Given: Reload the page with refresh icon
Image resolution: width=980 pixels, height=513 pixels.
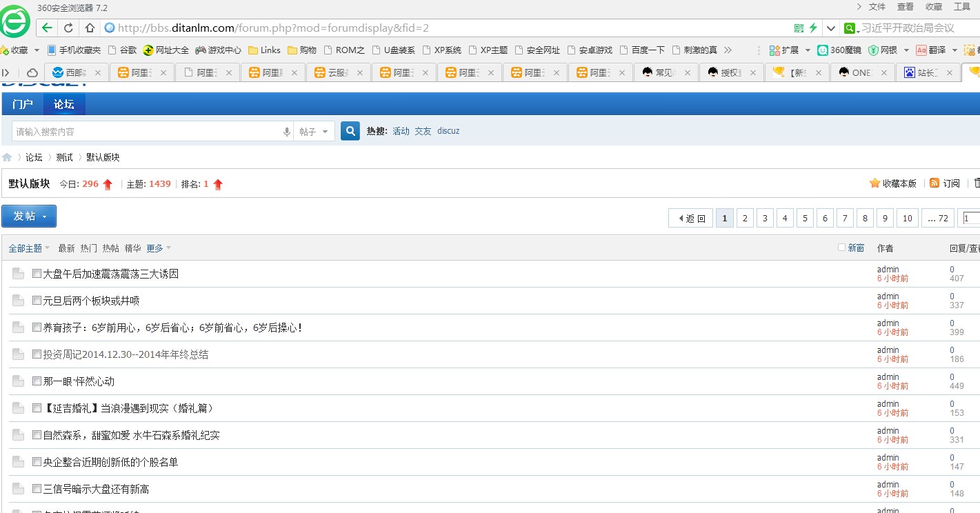Looking at the screenshot, I should [68, 28].
